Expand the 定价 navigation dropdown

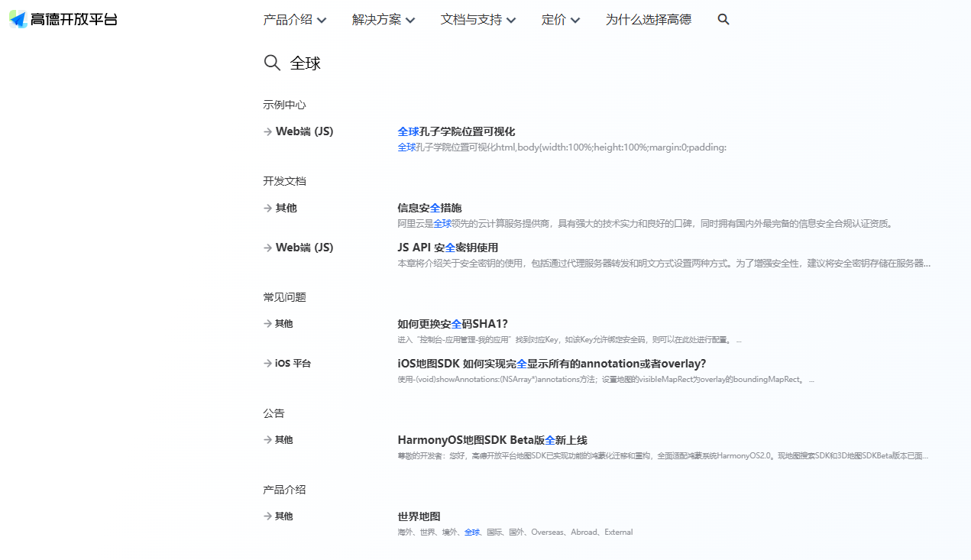[x=561, y=20]
